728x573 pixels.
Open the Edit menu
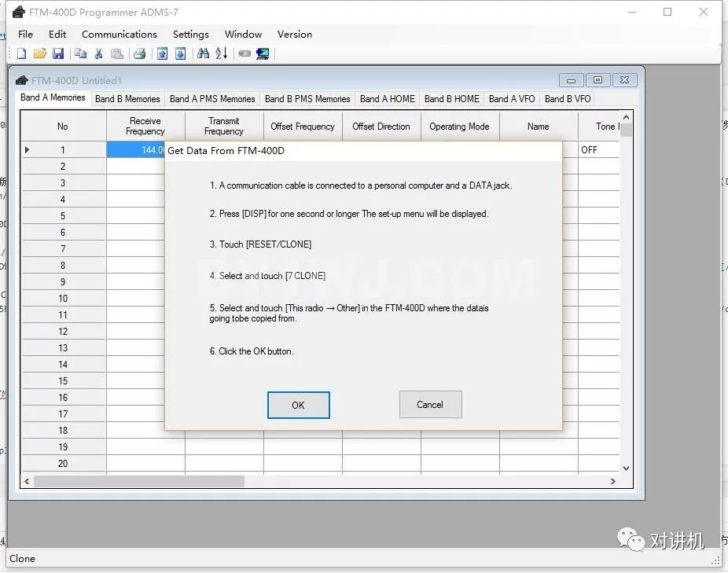[57, 34]
